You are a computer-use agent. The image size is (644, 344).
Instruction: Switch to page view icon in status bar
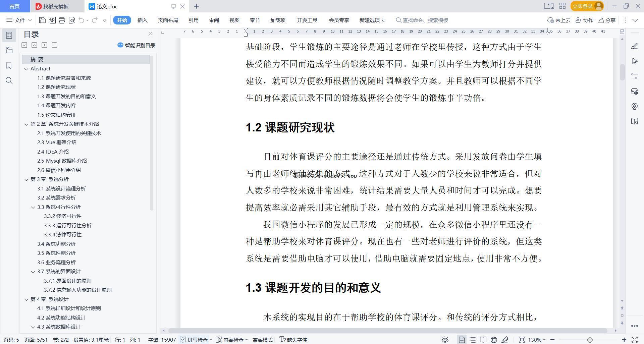pyautogui.click(x=462, y=340)
